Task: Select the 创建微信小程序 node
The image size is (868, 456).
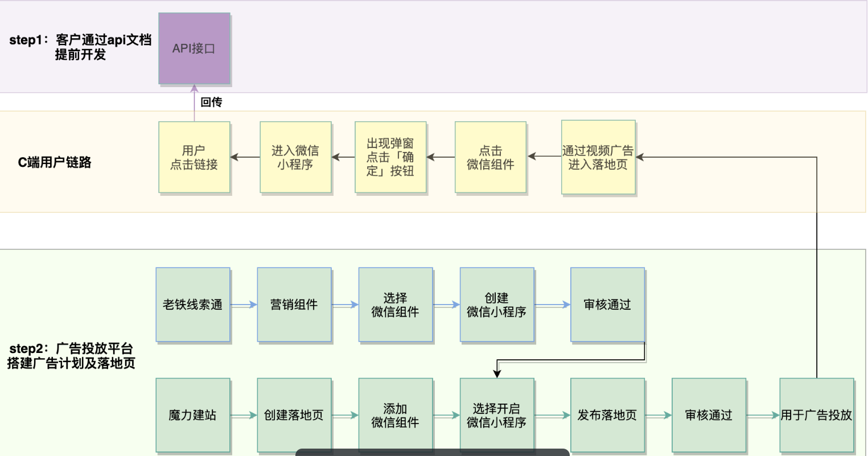Action: click(x=496, y=304)
